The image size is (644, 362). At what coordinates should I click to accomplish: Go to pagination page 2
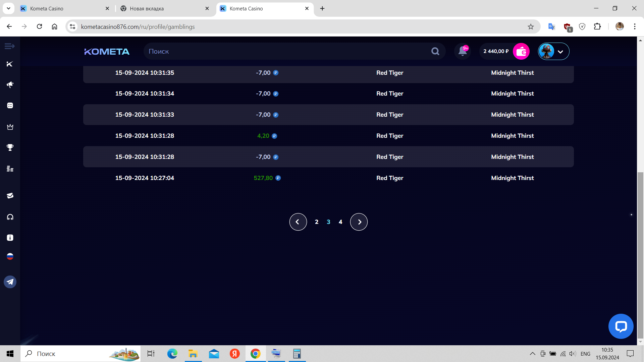point(317,222)
